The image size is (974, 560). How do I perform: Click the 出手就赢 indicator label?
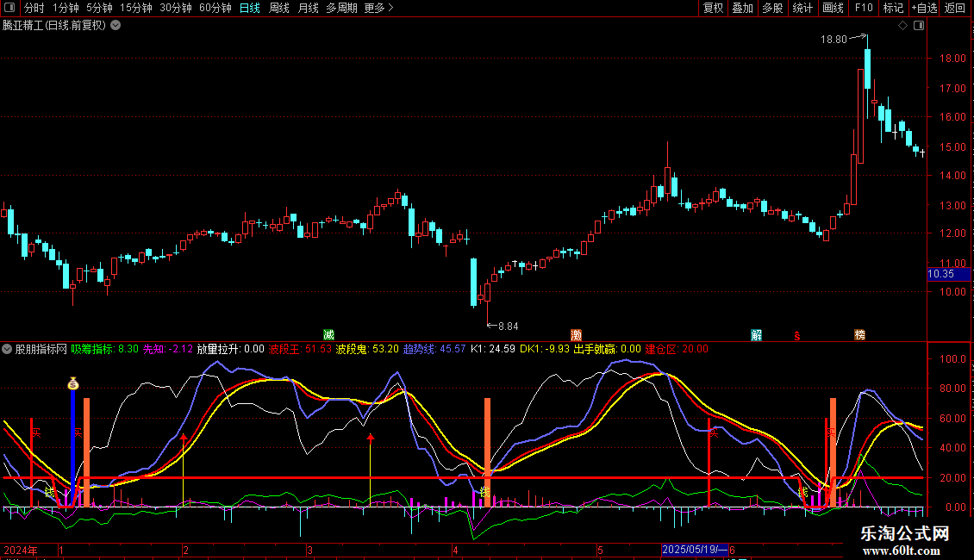point(607,349)
